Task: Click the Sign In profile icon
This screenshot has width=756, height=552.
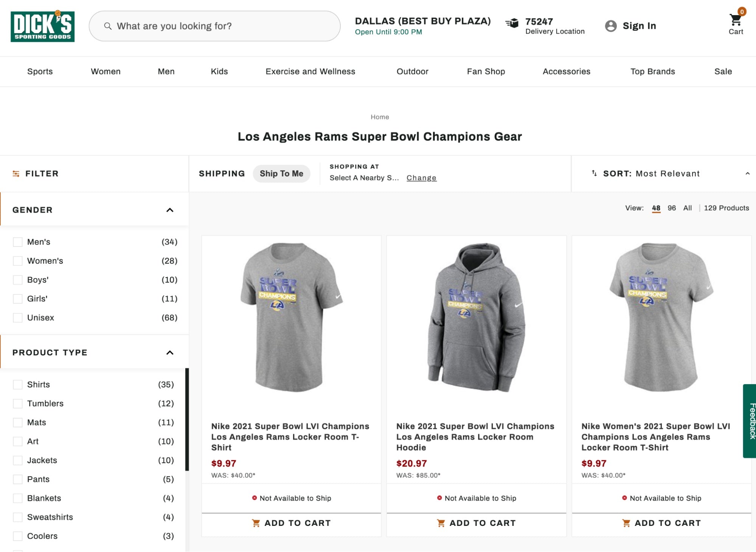Action: click(610, 26)
